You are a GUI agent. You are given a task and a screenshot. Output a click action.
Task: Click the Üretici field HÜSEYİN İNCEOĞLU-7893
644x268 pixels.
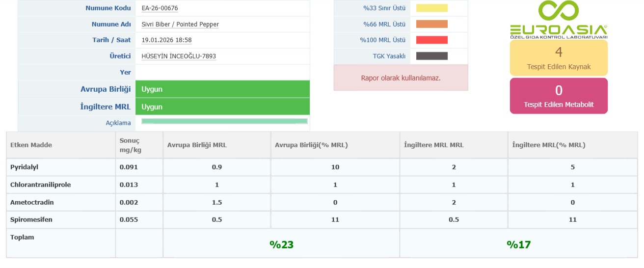[x=179, y=56]
